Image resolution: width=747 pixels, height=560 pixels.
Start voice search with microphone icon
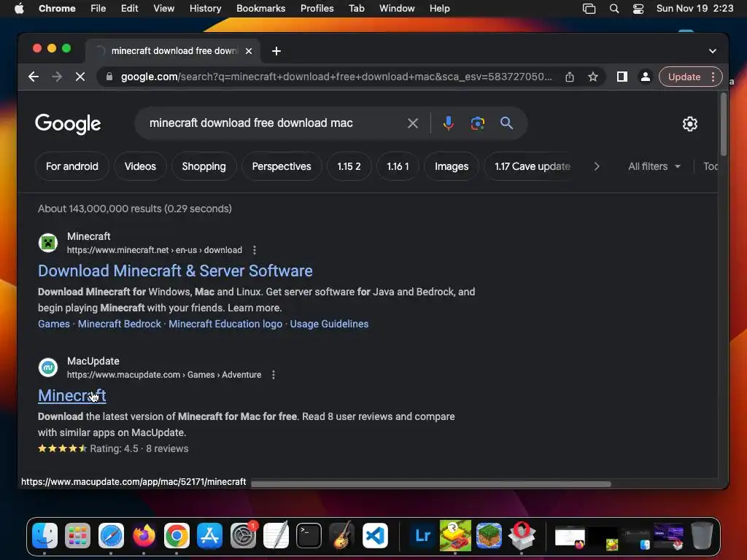449,123
